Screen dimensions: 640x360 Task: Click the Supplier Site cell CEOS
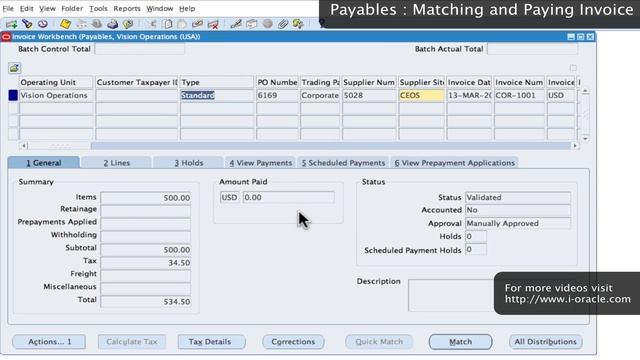[x=421, y=95]
